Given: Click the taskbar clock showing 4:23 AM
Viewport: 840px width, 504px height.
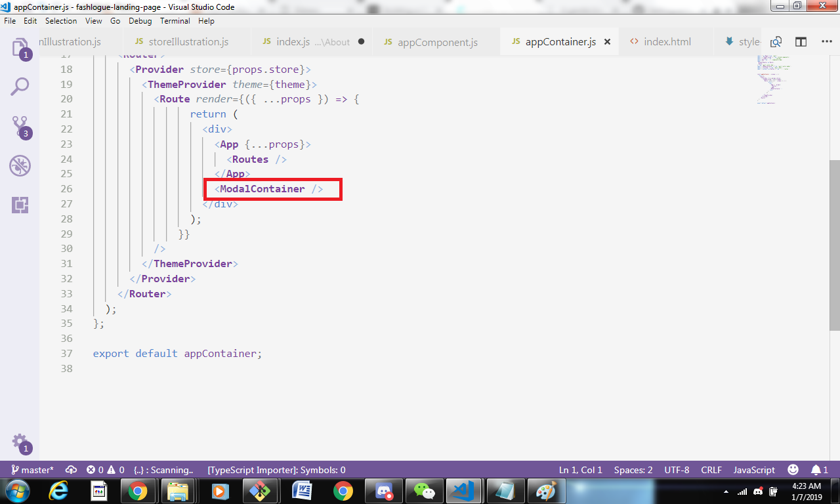Looking at the screenshot, I should [807, 492].
